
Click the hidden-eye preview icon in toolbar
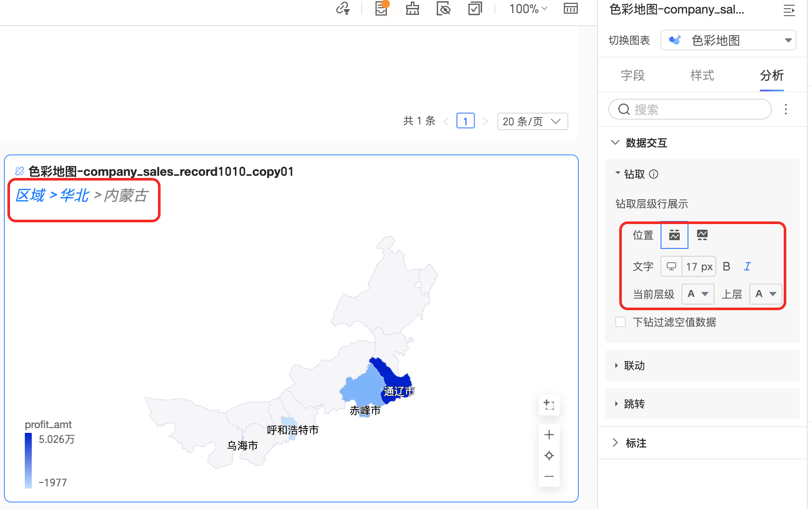[443, 8]
